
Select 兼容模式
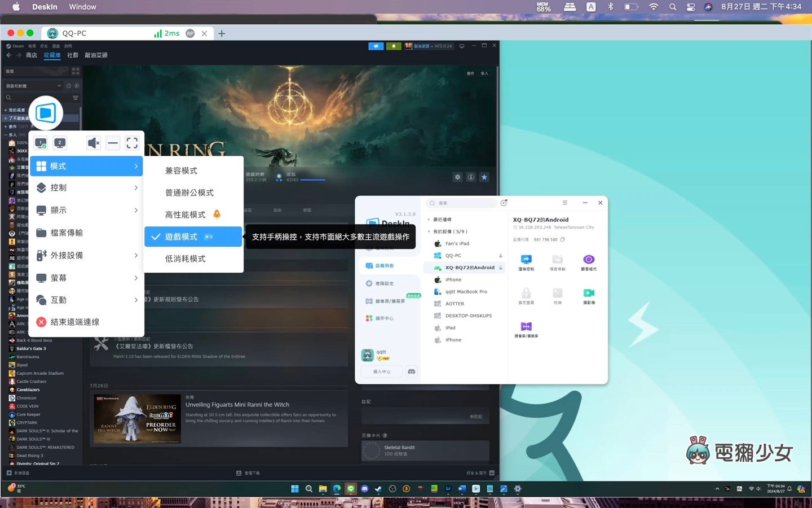193,170
